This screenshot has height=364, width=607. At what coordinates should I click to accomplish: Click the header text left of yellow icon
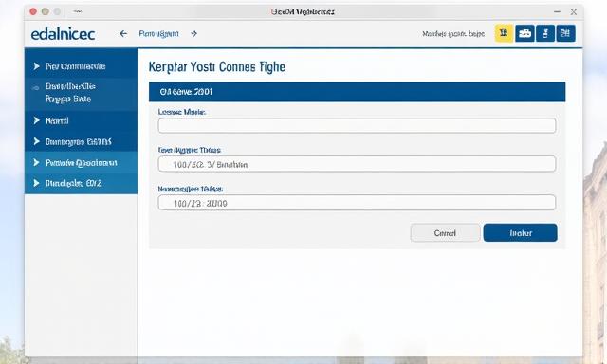click(x=453, y=34)
